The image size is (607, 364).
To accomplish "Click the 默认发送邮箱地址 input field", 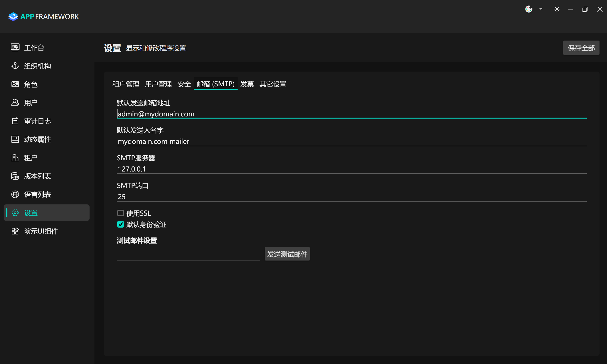I will (x=352, y=114).
